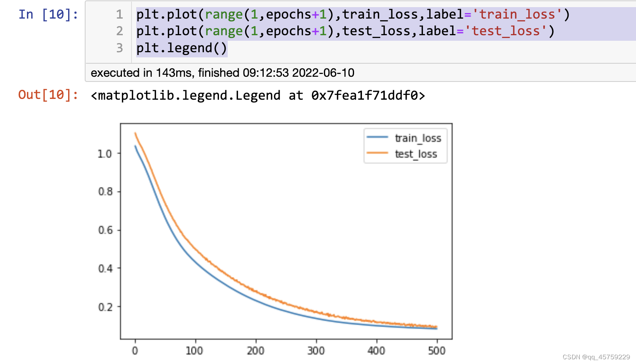This screenshot has height=364, width=636.
Task: Click line number 2 in the cell gutter
Action: pyautogui.click(x=120, y=31)
